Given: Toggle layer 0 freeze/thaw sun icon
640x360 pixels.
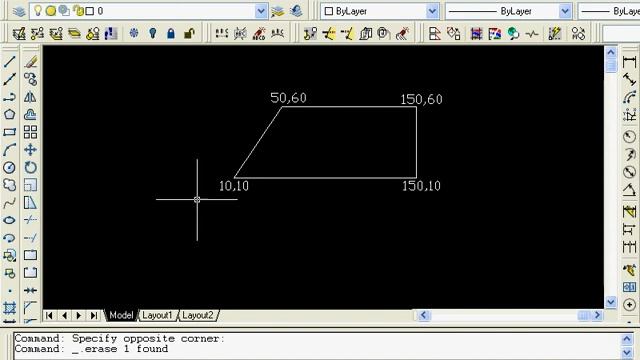Looking at the screenshot, I should coord(51,11).
